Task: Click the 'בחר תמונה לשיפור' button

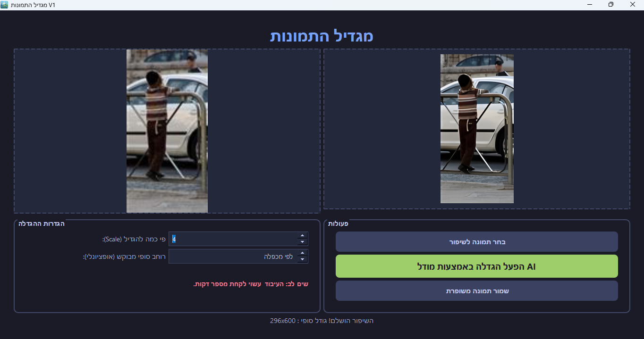Action: [476, 242]
